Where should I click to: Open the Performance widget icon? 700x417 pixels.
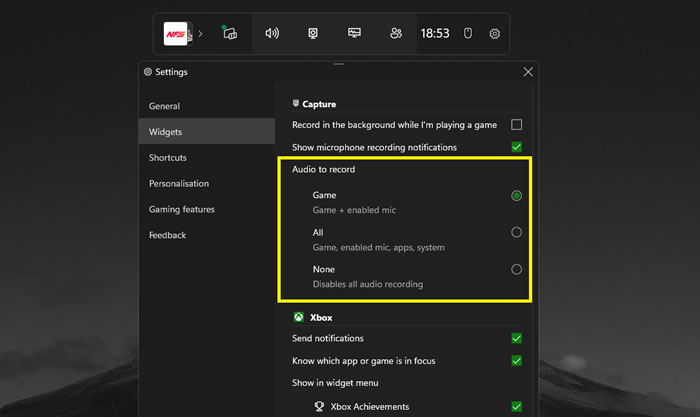coord(354,33)
